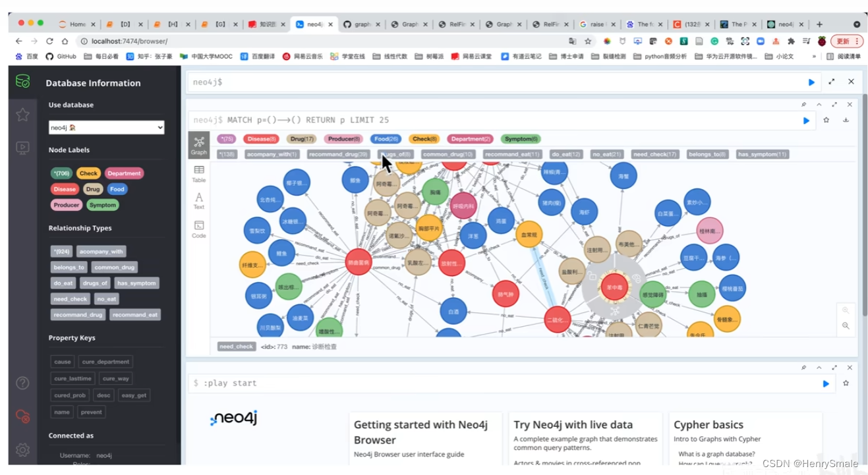The height and width of the screenshot is (475, 868).
Task: Select the Department node label in the sidebar
Action: pos(124,173)
